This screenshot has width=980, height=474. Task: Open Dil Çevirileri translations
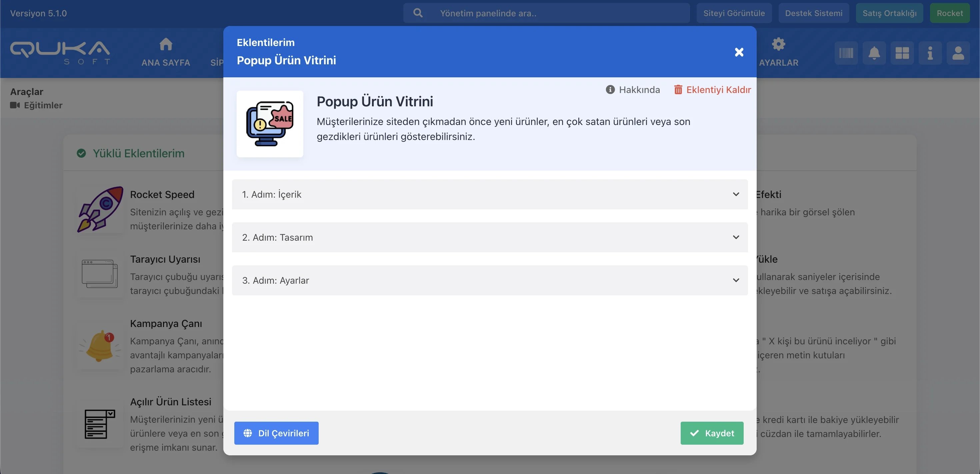click(276, 433)
